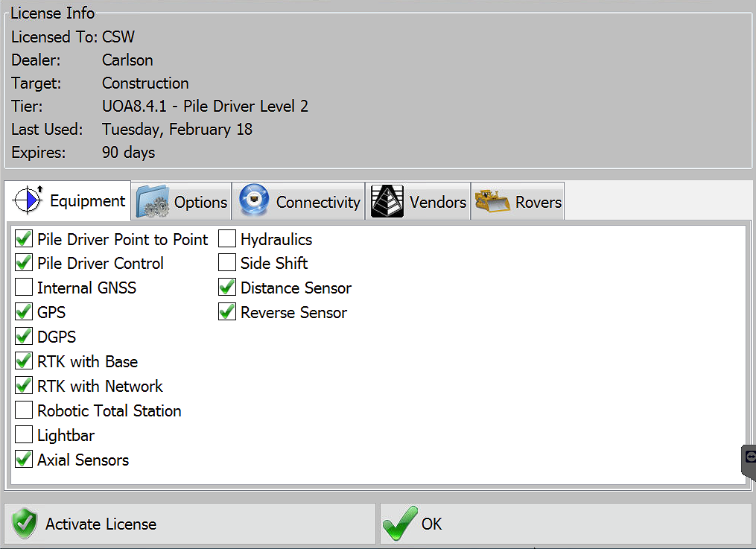Switch to the Options tab
This screenshot has height=549, width=756.
(x=181, y=200)
